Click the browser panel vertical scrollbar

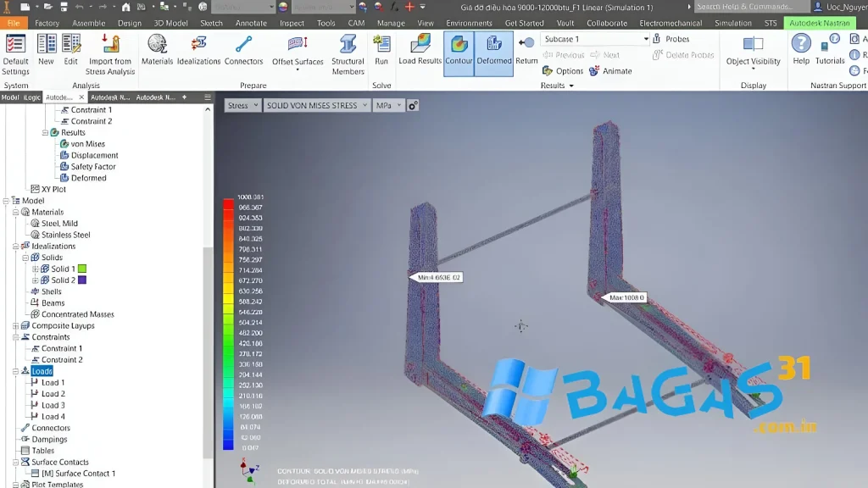[x=208, y=352]
